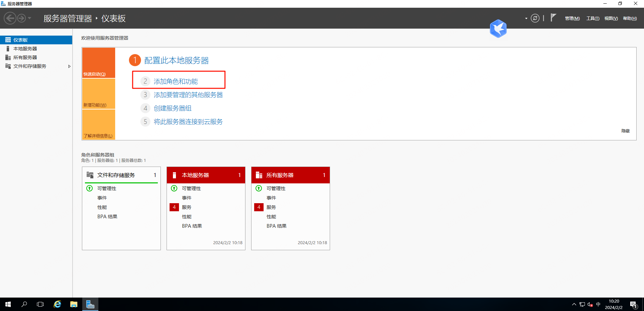Image resolution: width=644 pixels, height=311 pixels.
Task: Click the forward navigation arrow
Action: tap(21, 18)
